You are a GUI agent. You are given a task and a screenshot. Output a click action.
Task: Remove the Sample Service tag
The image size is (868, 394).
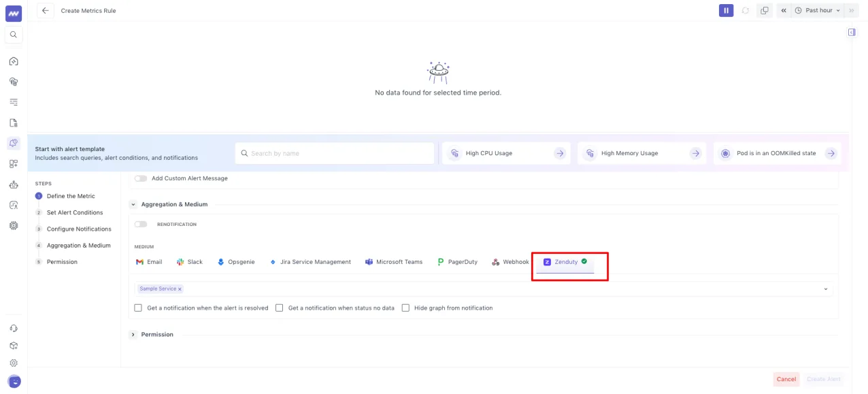180,289
